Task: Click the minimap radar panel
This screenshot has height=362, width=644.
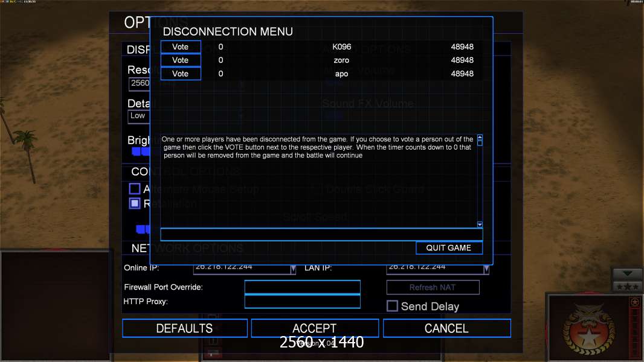Action: [x=56, y=306]
